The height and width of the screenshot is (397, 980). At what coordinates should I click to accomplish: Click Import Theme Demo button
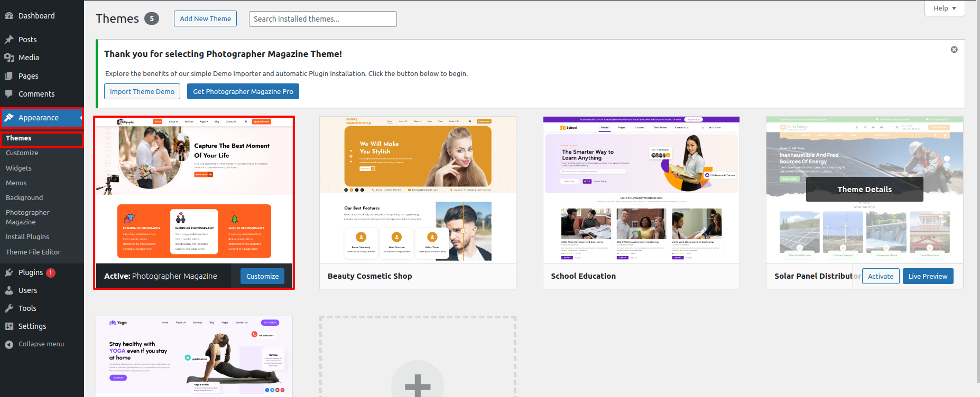[142, 91]
